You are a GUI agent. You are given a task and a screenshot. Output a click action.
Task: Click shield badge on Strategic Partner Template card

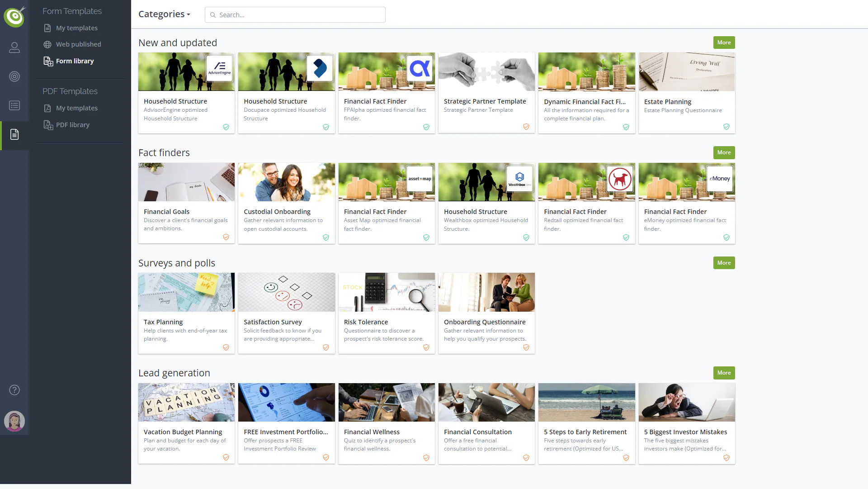pyautogui.click(x=526, y=127)
